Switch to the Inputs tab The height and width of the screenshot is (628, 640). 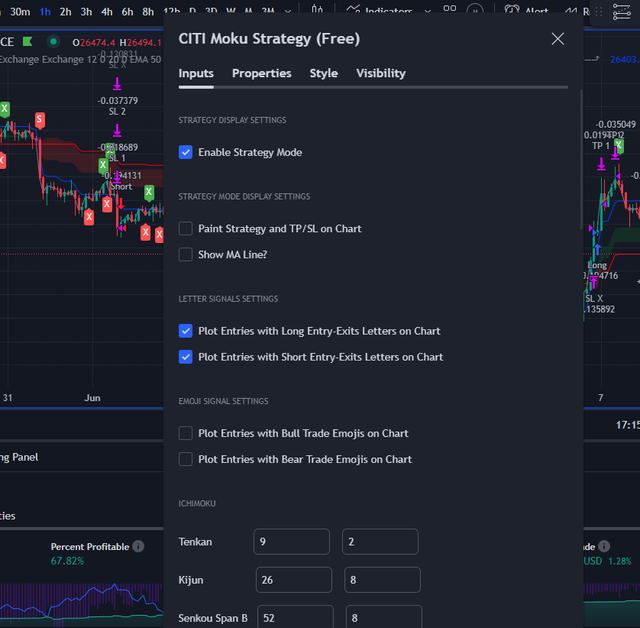point(196,73)
